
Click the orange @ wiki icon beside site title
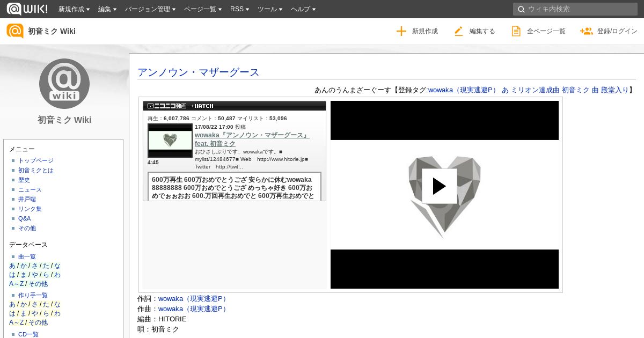coord(15,31)
